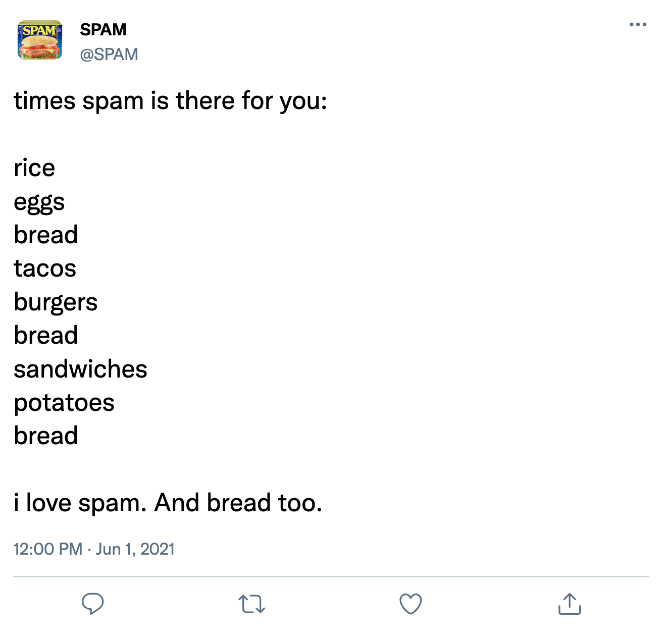Visit the @SPAM handle link
663x644 pixels.
(109, 54)
